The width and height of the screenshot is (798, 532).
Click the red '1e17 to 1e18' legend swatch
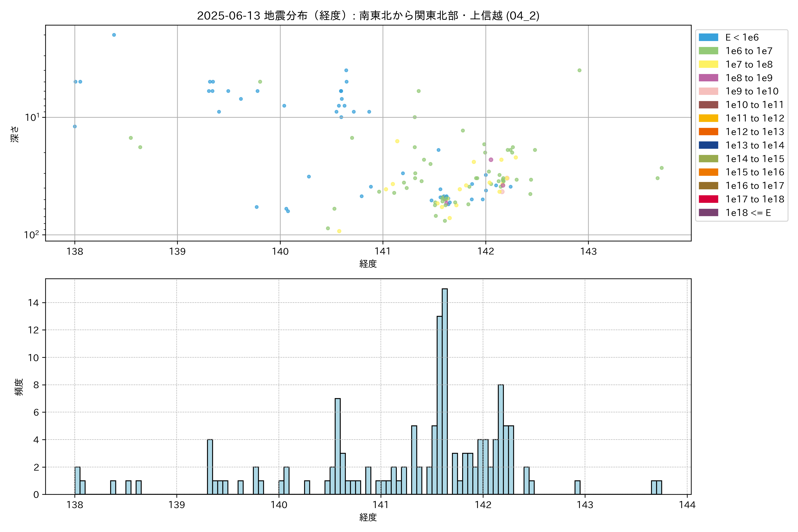[x=708, y=199]
